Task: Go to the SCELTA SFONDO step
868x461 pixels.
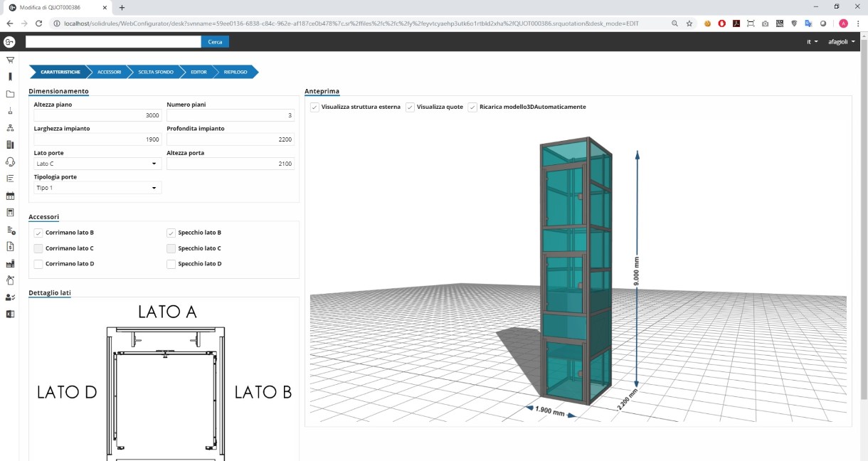Action: [x=156, y=72]
